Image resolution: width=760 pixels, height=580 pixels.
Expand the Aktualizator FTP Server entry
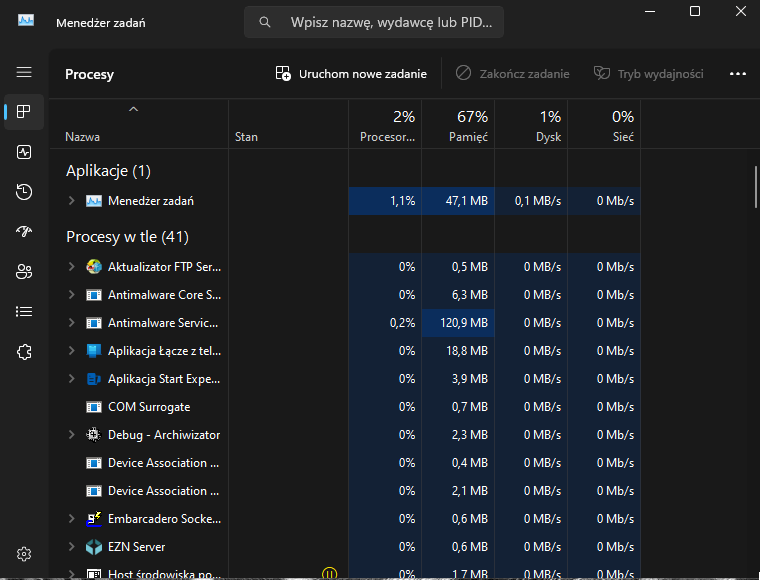[71, 267]
